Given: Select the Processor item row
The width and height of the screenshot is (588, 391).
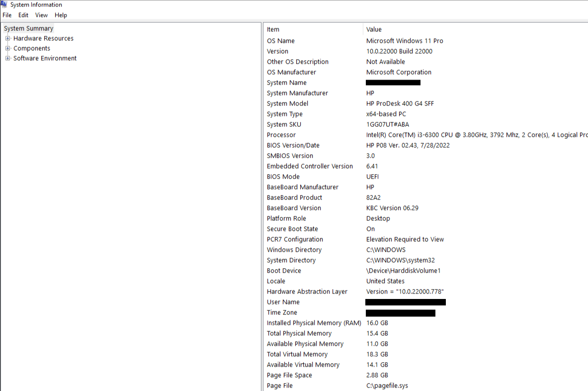Looking at the screenshot, I should point(281,135).
